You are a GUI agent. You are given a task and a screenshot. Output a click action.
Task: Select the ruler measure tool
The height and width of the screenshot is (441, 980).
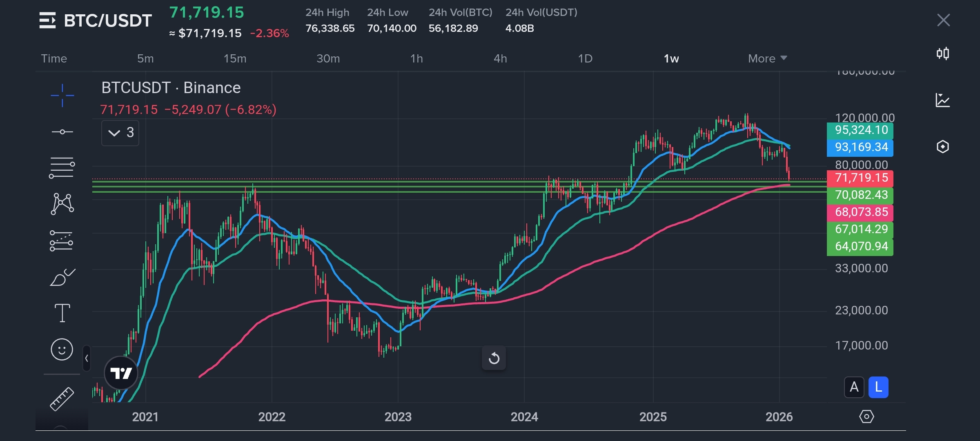62,399
